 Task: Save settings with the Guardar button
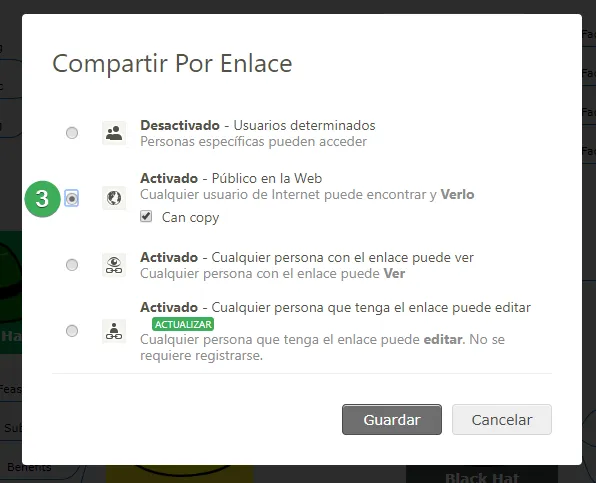[x=392, y=420]
